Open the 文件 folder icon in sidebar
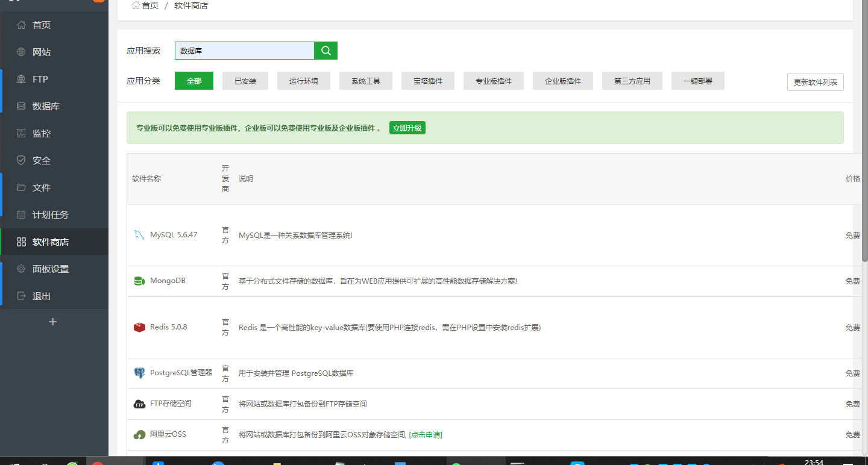Image resolution: width=868 pixels, height=465 pixels. point(21,188)
